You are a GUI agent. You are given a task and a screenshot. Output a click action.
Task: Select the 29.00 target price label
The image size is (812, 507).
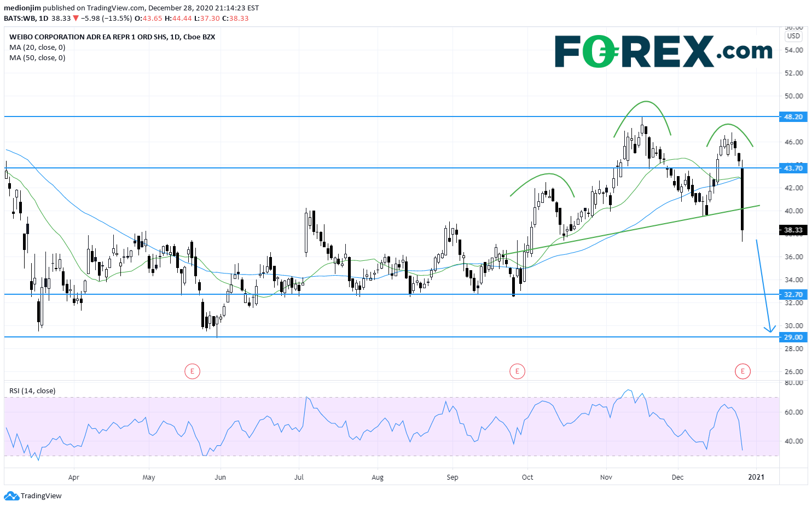pos(793,337)
